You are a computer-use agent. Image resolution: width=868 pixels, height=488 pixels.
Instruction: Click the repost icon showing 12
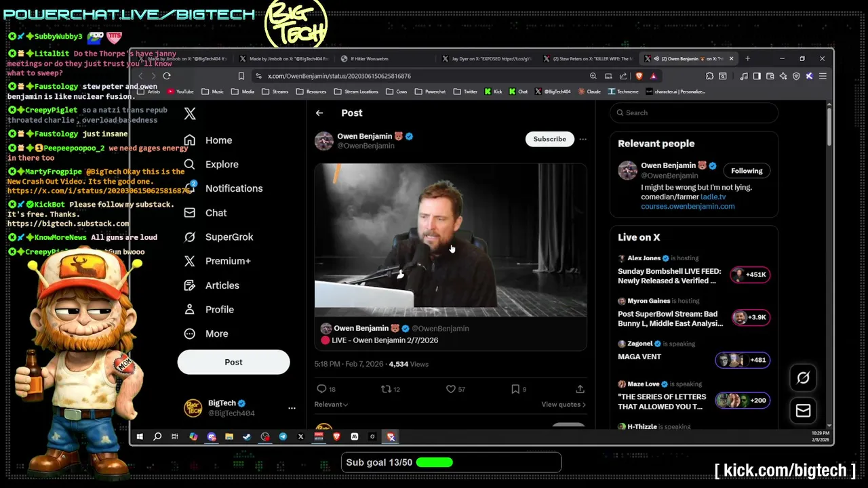(386, 389)
